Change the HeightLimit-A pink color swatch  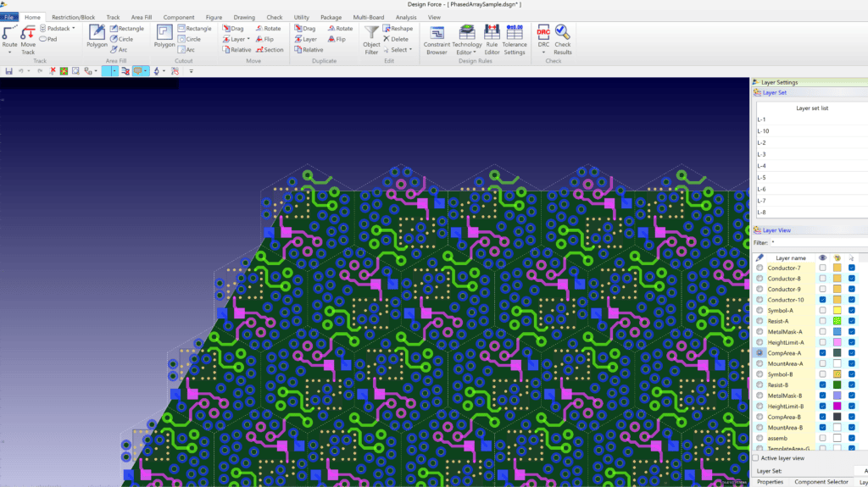click(837, 342)
